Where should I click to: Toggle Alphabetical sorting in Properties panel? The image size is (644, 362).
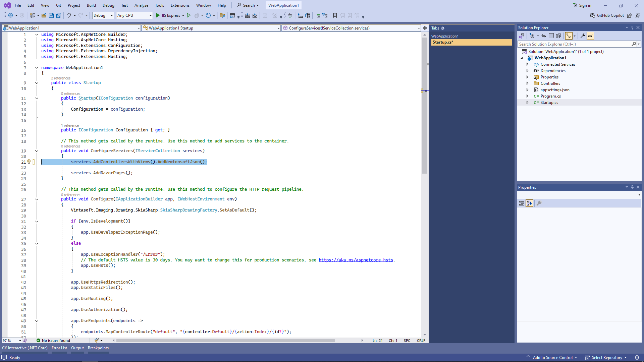pyautogui.click(x=529, y=203)
